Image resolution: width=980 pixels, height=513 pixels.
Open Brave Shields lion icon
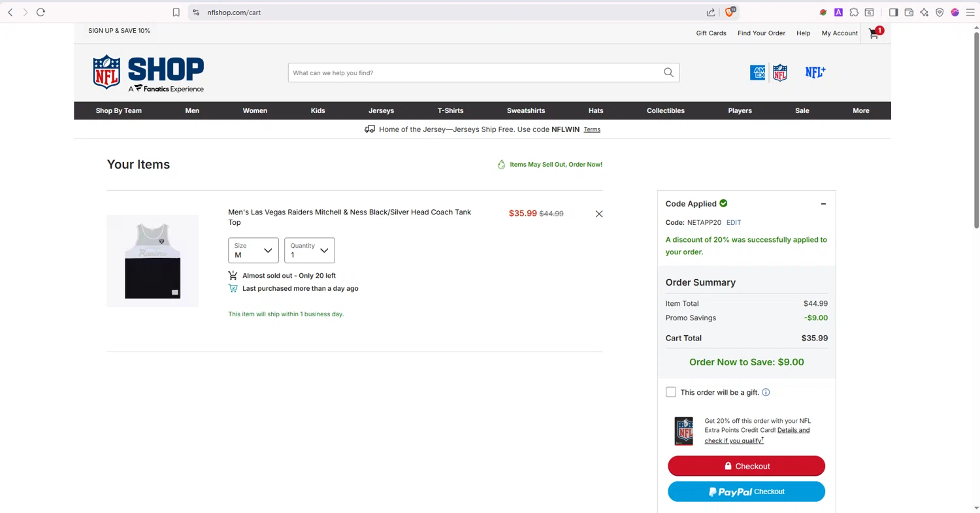[x=730, y=12]
